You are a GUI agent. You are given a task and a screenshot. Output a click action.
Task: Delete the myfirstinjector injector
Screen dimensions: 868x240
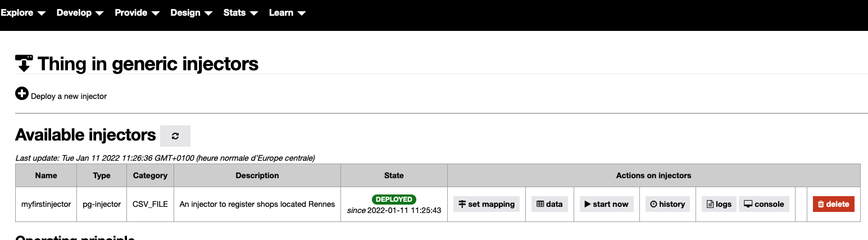(x=833, y=204)
